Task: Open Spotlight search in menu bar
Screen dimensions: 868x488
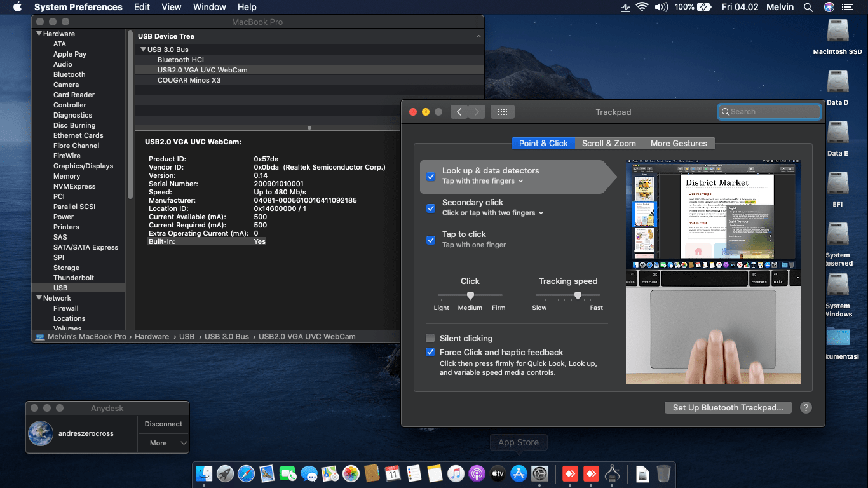Action: [808, 7]
